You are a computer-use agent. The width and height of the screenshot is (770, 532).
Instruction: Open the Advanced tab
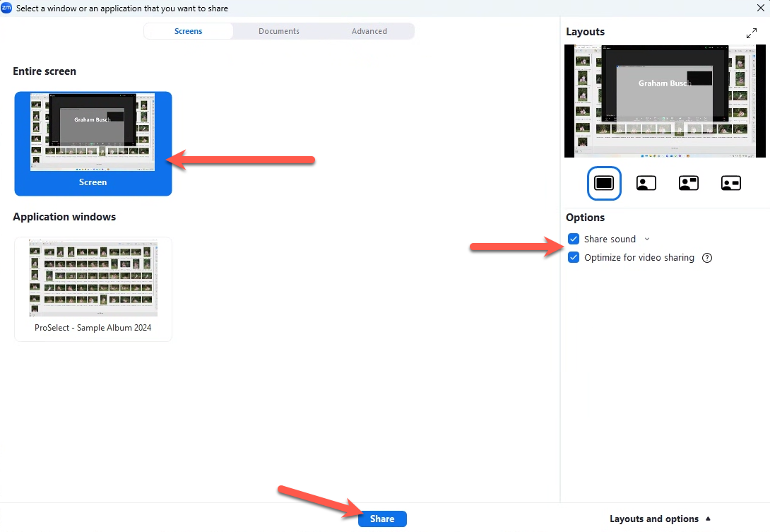click(x=369, y=31)
